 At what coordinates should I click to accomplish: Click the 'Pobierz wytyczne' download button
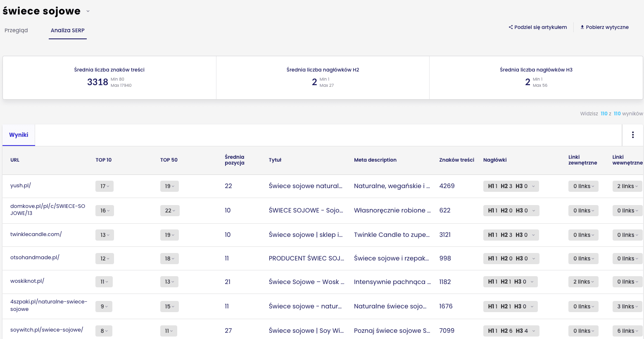[x=604, y=27]
